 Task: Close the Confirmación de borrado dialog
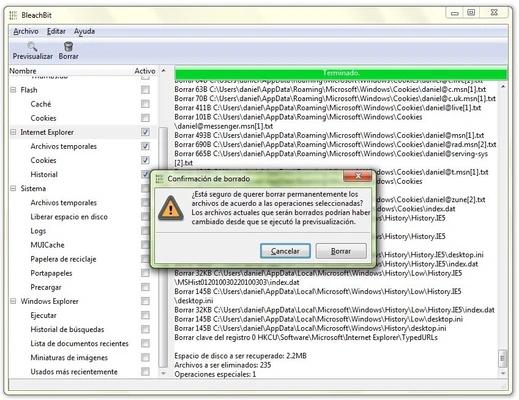358,176
